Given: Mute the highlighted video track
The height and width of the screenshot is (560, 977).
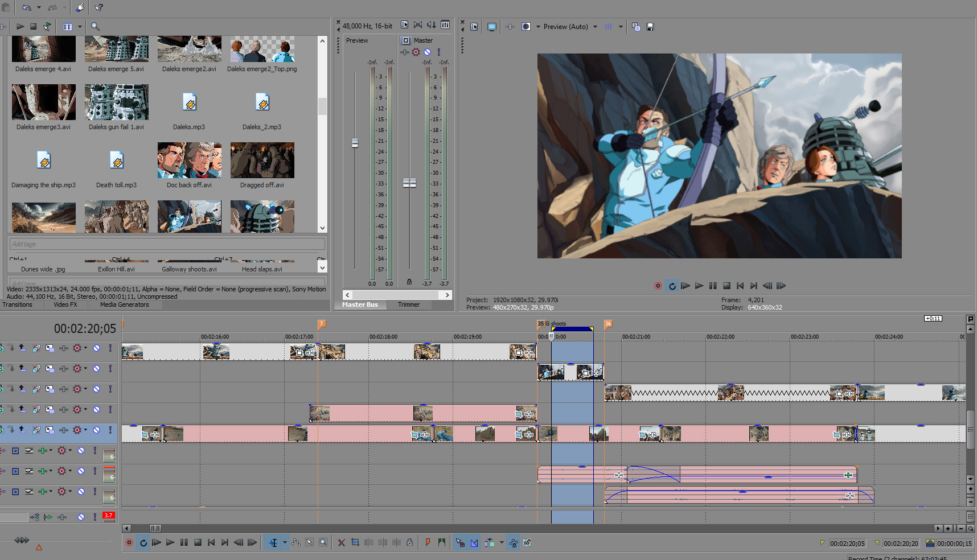Looking at the screenshot, I should point(96,430).
